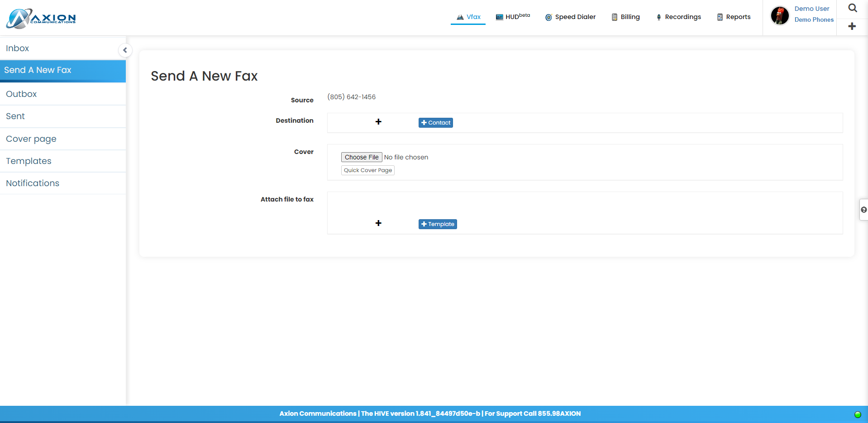Screen dimensions: 868x423
Task: Collapse the sidebar with chevron arrow
Action: [125, 50]
